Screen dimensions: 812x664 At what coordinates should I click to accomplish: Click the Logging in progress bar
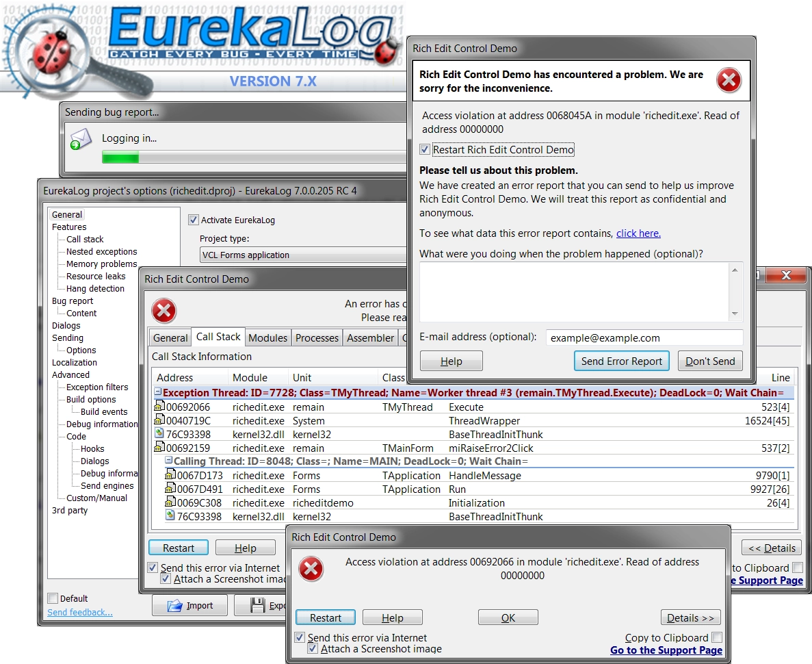tap(254, 157)
